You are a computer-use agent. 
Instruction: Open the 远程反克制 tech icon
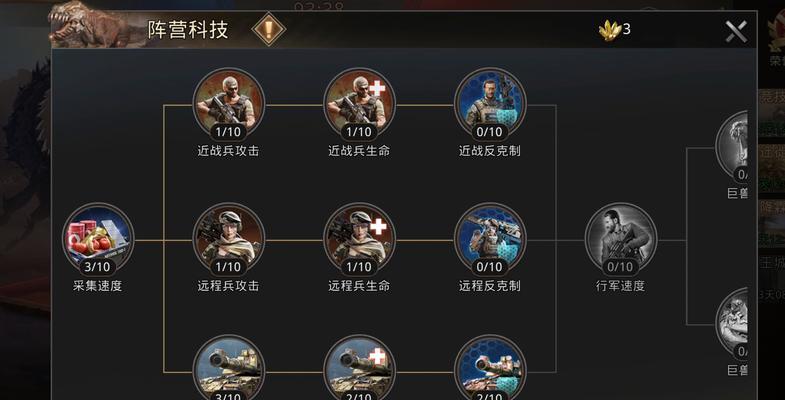pyautogui.click(x=490, y=239)
